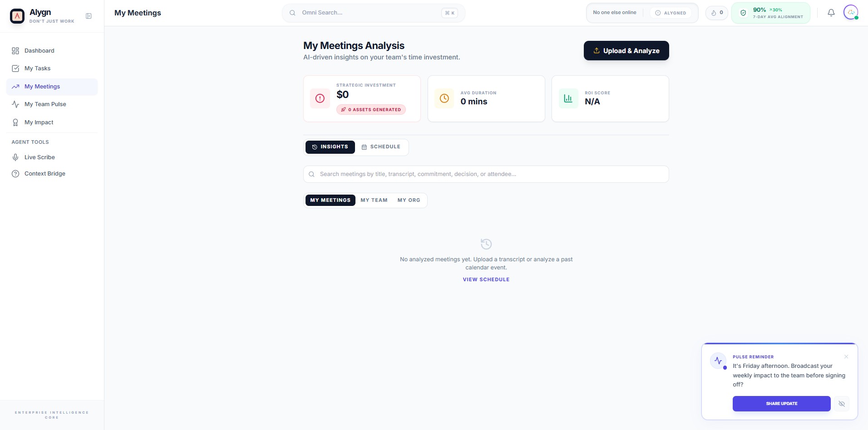The image size is (868, 430).
Task: Click the Avg Duration clock icon
Action: pyautogui.click(x=444, y=98)
